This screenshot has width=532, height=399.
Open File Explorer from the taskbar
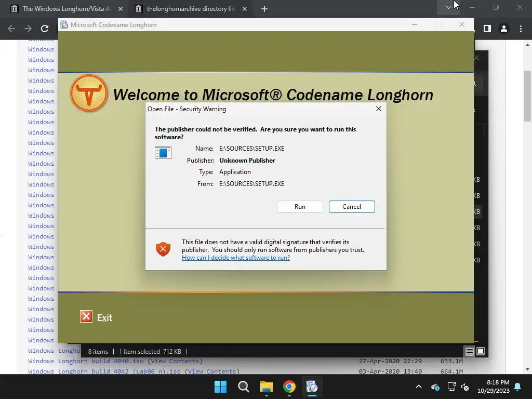point(267,387)
